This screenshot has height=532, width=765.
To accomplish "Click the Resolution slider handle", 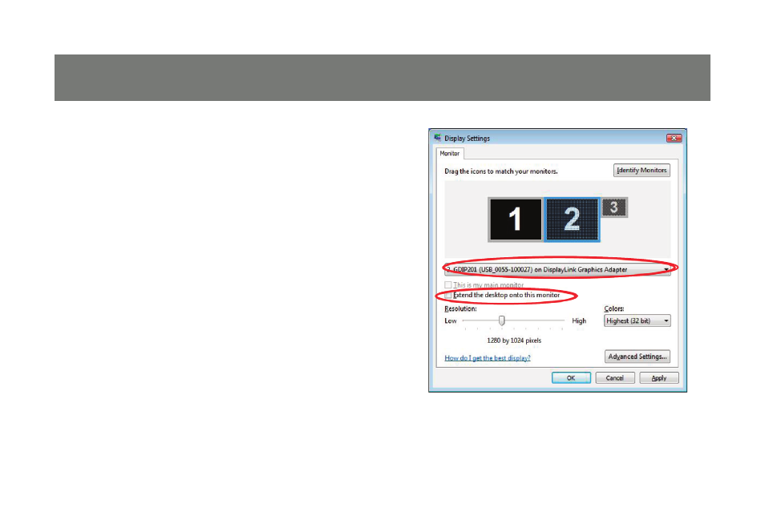I will (501, 320).
